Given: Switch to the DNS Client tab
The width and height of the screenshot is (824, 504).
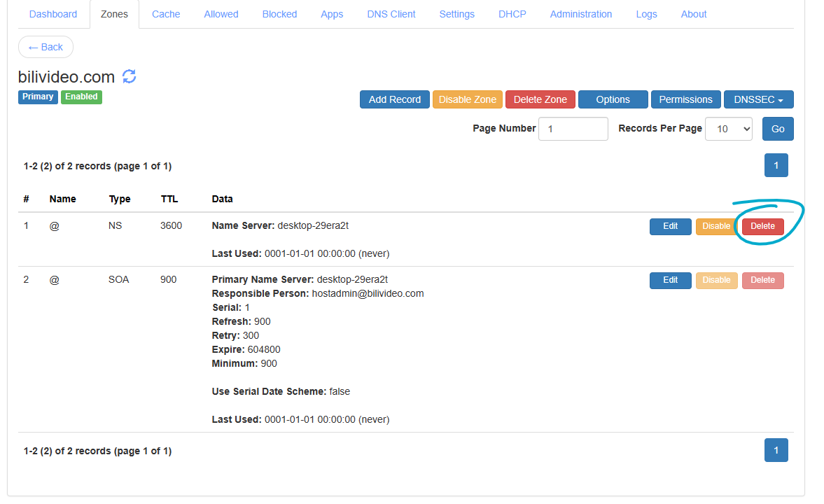Looking at the screenshot, I should (x=391, y=14).
